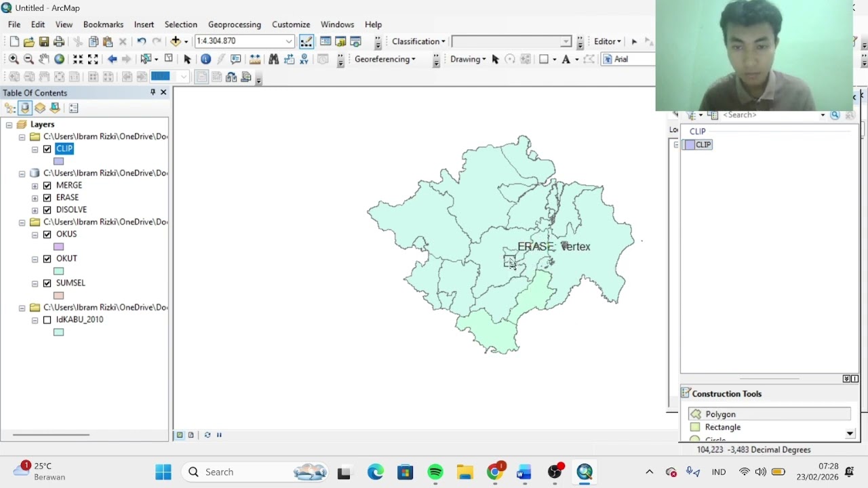Viewport: 868px width, 488px height.
Task: Open Go To XY tool
Action: coord(304,59)
